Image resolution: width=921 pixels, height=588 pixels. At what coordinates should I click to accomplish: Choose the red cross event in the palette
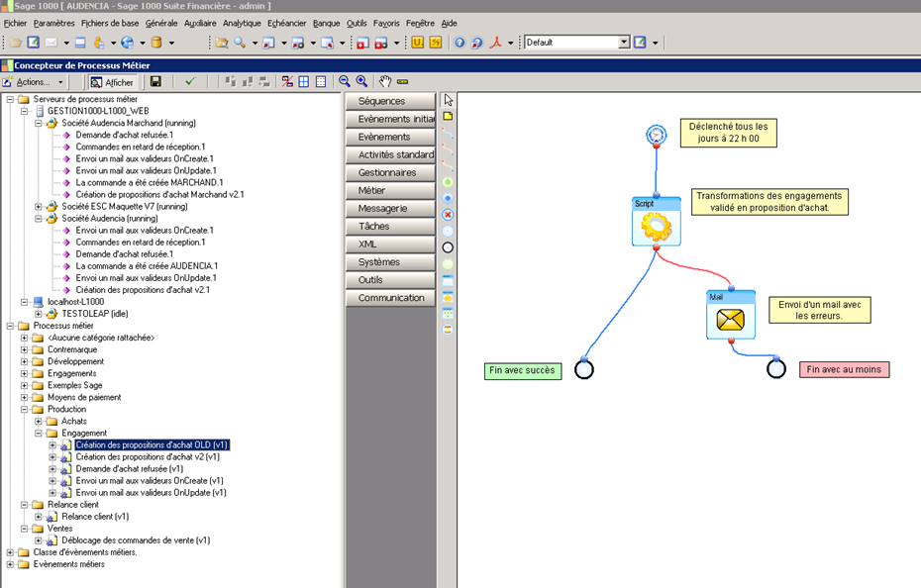tap(448, 215)
